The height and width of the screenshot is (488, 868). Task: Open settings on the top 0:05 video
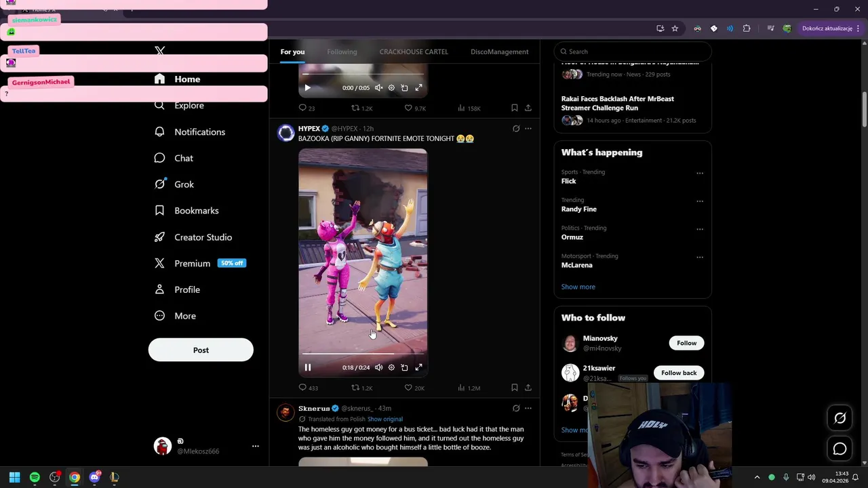pos(391,87)
